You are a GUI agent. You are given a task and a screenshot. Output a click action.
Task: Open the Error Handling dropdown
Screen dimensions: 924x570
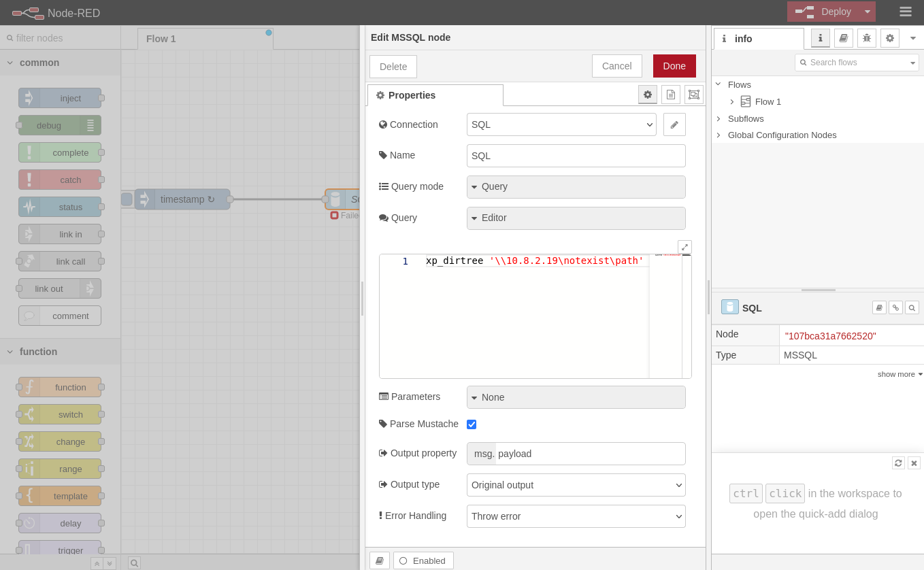576,516
